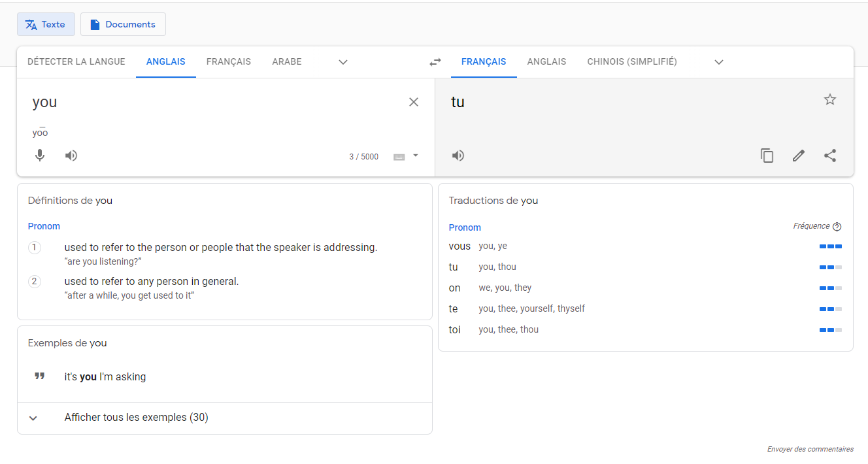Click the Fréquence help question mark icon

pyautogui.click(x=837, y=227)
